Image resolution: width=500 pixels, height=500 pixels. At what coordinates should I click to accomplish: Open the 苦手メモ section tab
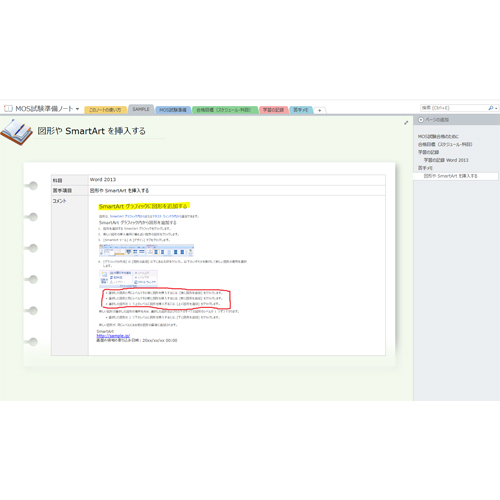[x=301, y=110]
